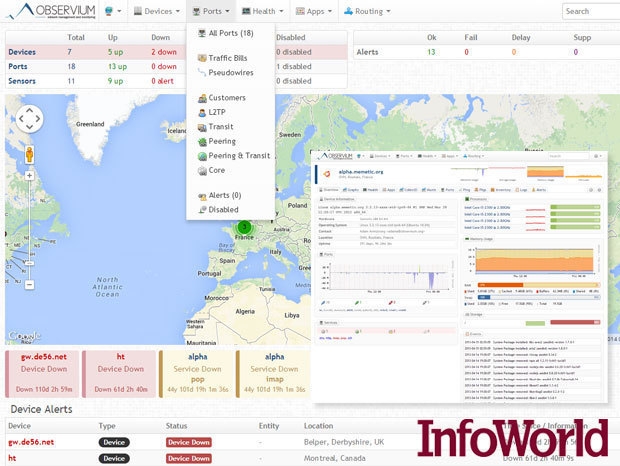Image resolution: width=620 pixels, height=466 pixels.
Task: Click the green cluster marker over France
Action: click(243, 228)
